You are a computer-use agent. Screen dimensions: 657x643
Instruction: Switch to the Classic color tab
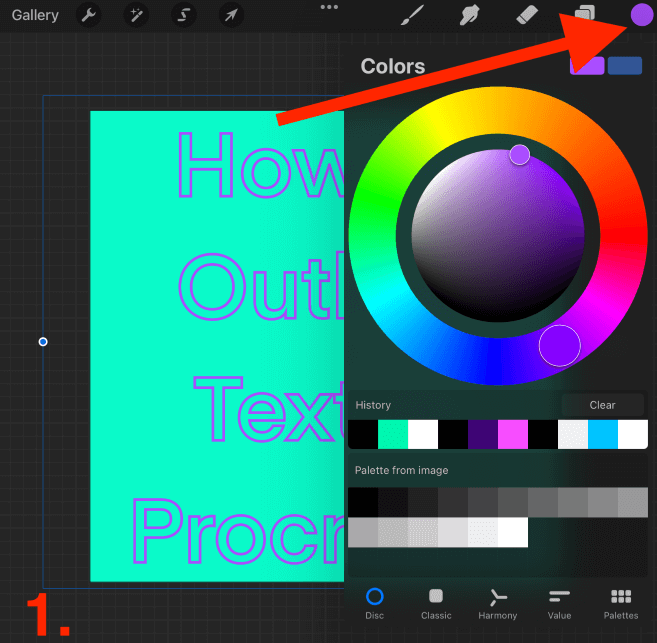click(x=436, y=603)
